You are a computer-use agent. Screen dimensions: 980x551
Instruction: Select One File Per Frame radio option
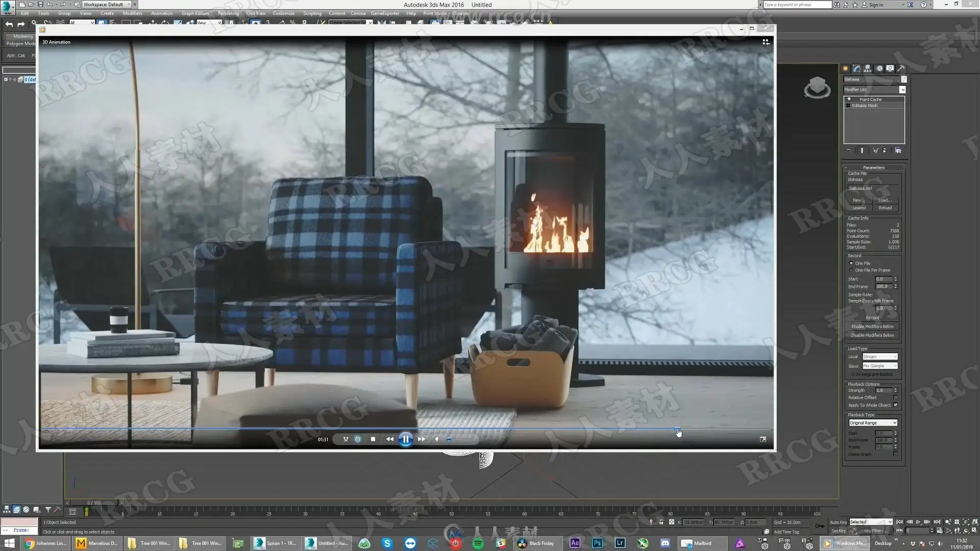pos(851,270)
